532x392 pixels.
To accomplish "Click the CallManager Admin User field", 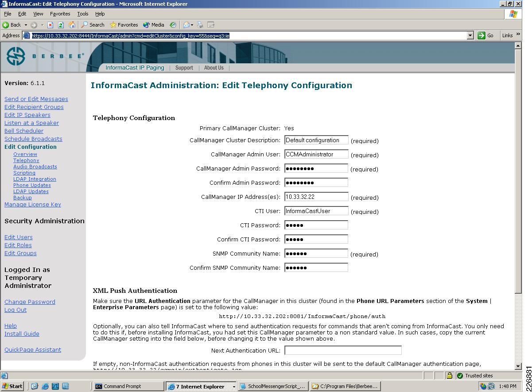I will tap(316, 155).
